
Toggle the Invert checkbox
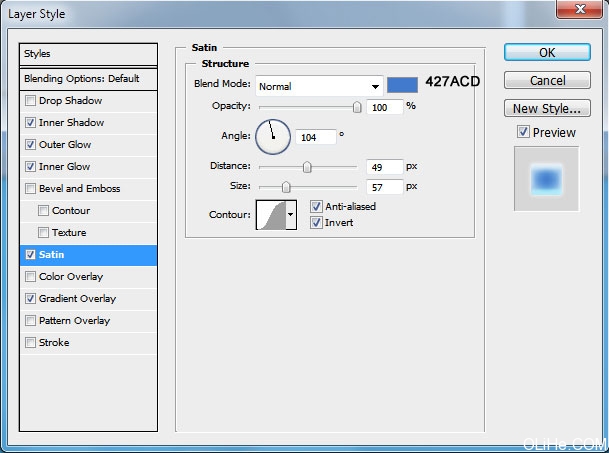[317, 222]
